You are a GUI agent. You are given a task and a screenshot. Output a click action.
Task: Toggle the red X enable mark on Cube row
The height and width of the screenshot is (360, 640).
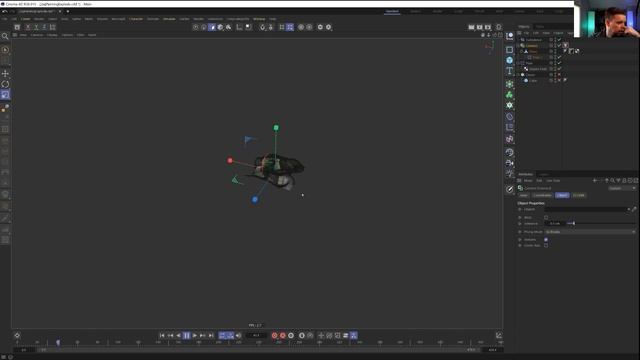559,80
